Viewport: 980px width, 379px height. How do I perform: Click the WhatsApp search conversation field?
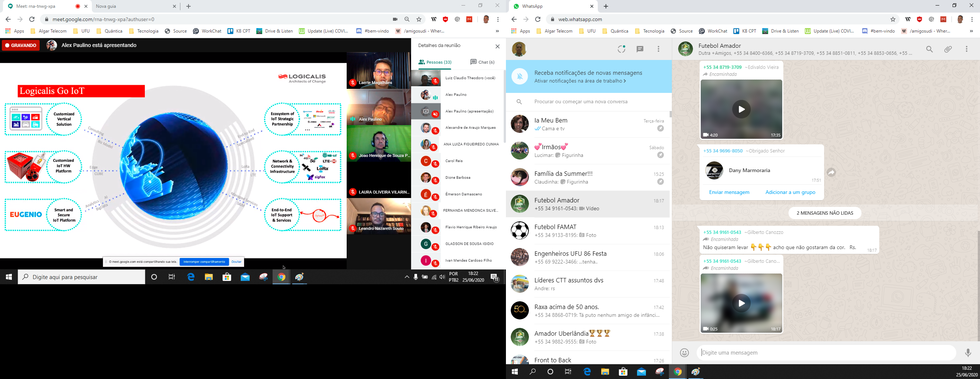593,102
